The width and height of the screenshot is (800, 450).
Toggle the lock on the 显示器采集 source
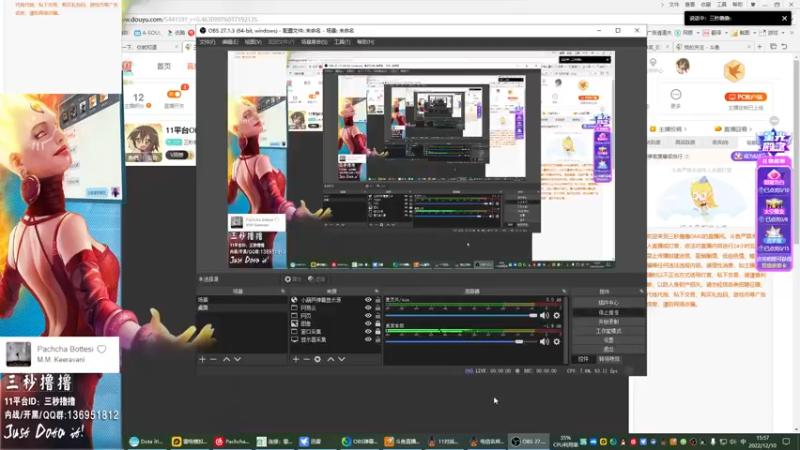[378, 339]
